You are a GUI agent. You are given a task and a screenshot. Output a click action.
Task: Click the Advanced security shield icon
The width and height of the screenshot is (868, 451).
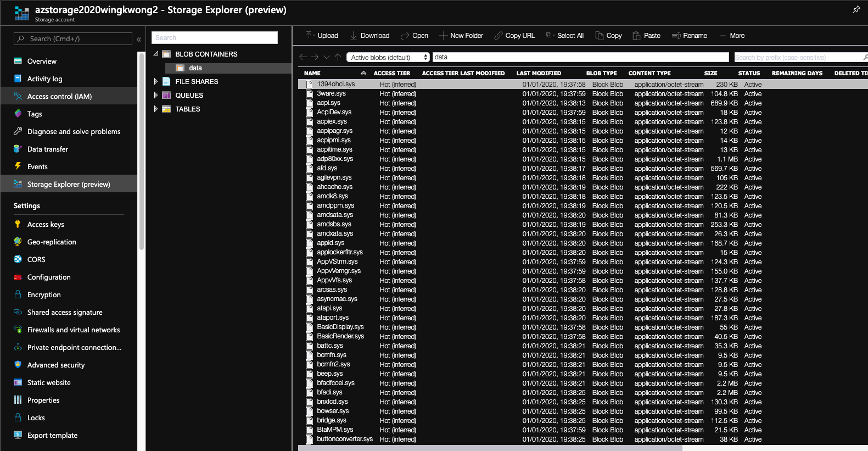18,365
